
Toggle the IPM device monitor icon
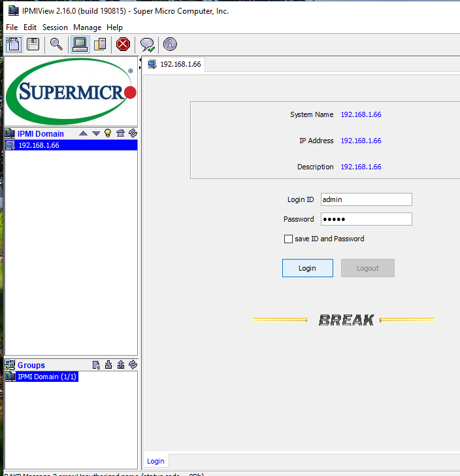80,44
